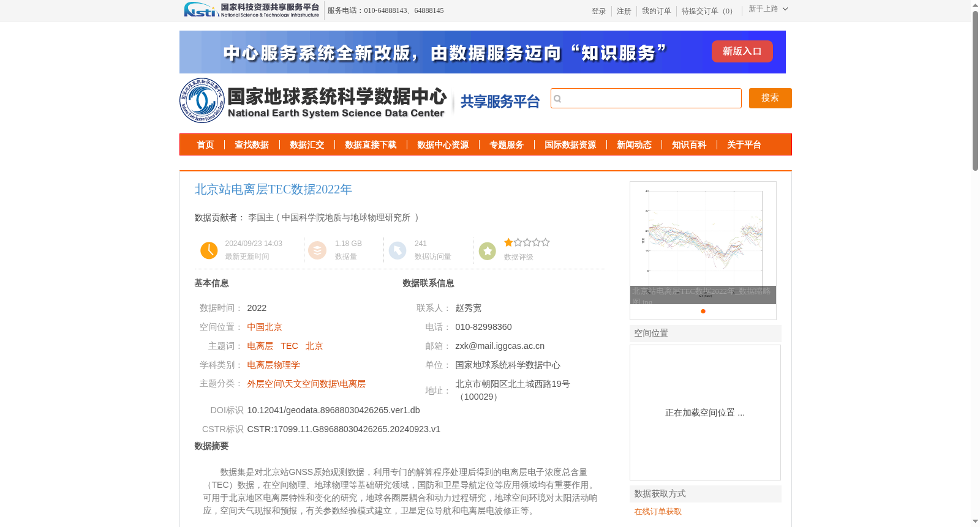Click the 新版入口 banner button
The image size is (980, 527).
pos(742,51)
